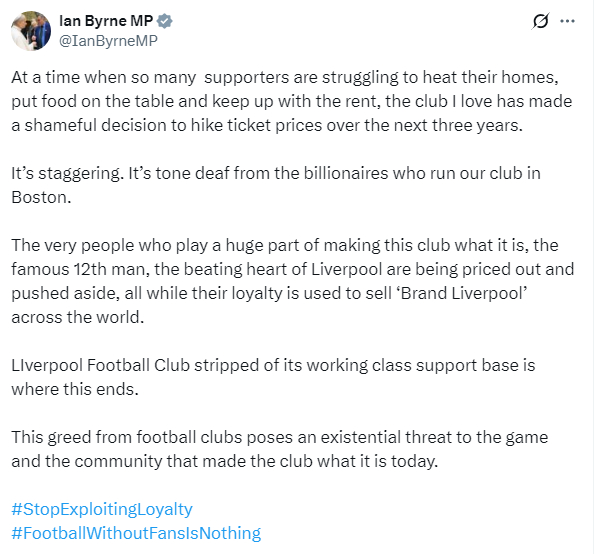Click the paragraph about hiking ticket prices
The height and width of the screenshot is (554, 602).
[x=290, y=101]
